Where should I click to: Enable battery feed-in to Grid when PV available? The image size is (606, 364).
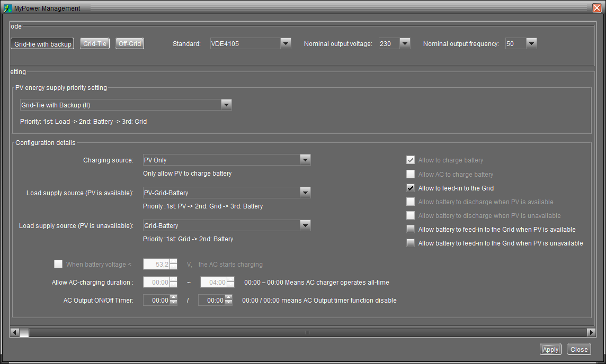(x=411, y=229)
